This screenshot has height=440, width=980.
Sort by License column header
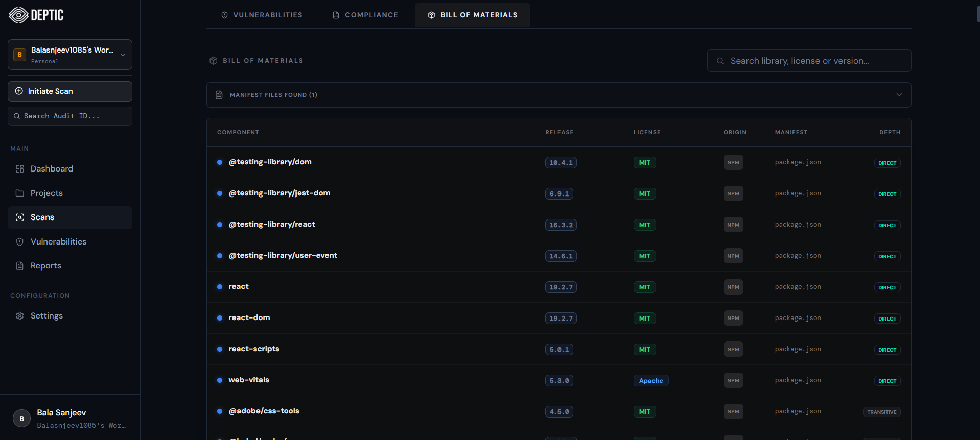pos(647,133)
